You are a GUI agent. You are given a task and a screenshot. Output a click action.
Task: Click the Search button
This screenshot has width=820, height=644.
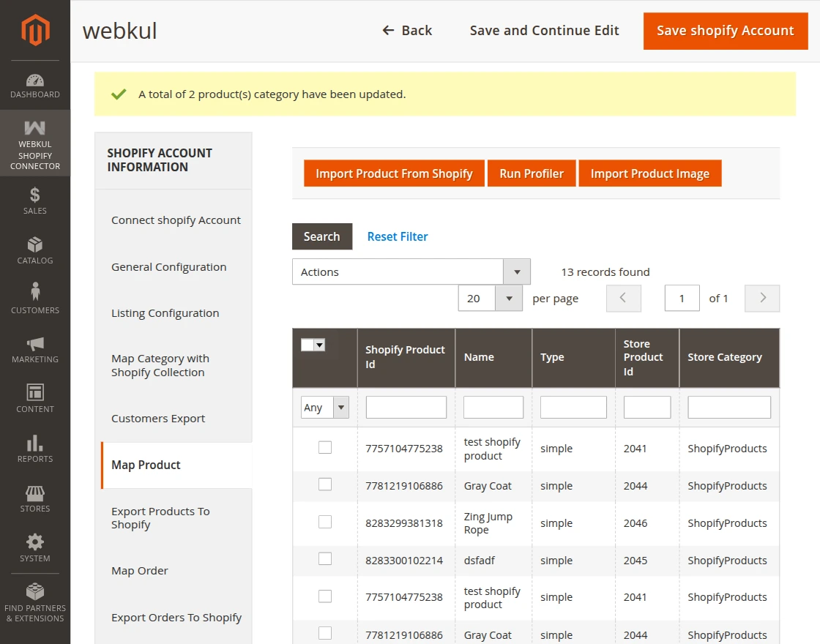coord(322,236)
